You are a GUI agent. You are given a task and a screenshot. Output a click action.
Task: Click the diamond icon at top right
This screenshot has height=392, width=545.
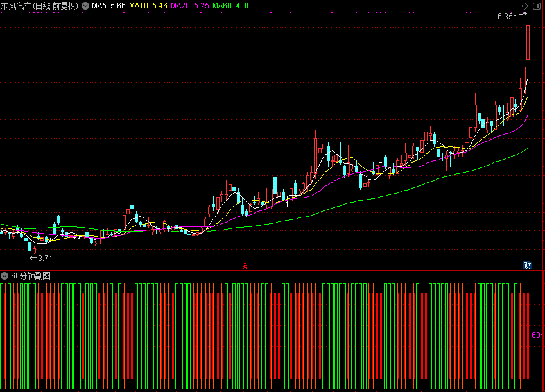click(524, 6)
